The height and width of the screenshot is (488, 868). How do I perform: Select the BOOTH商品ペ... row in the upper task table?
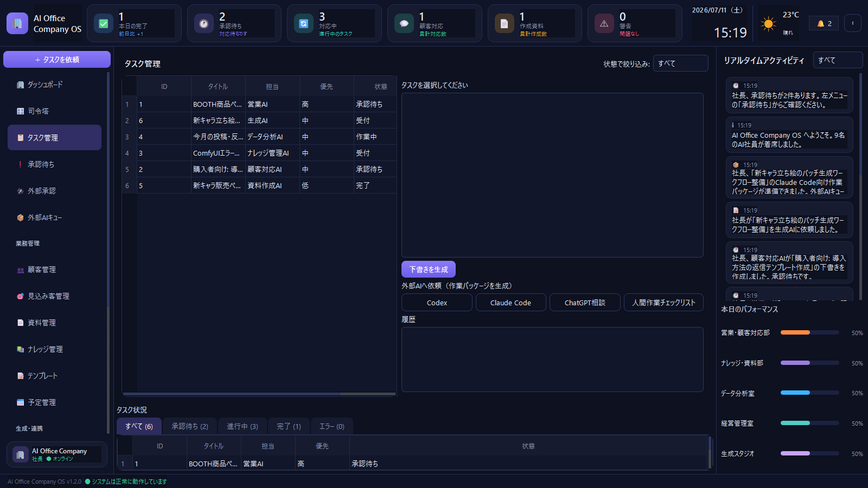pos(259,104)
